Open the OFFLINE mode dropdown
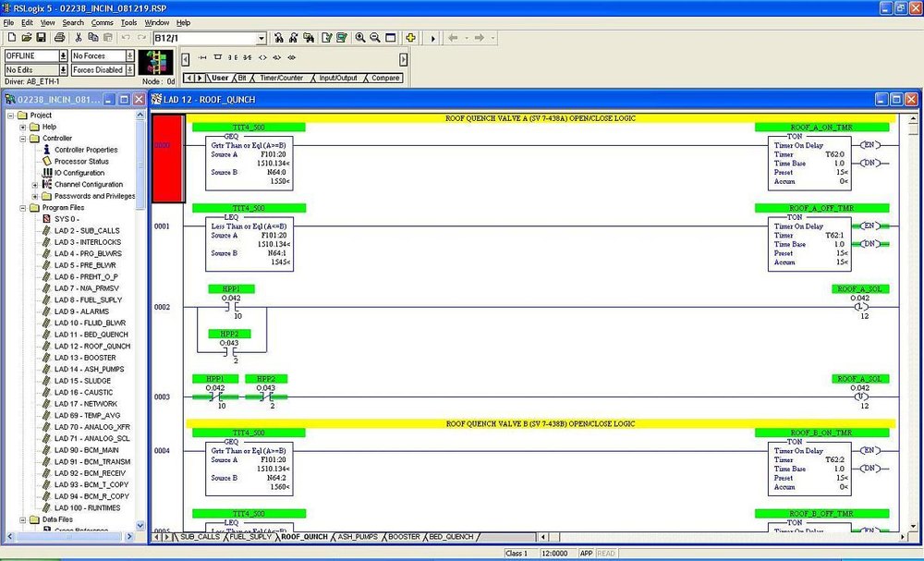This screenshot has width=924, height=561. [x=62, y=55]
